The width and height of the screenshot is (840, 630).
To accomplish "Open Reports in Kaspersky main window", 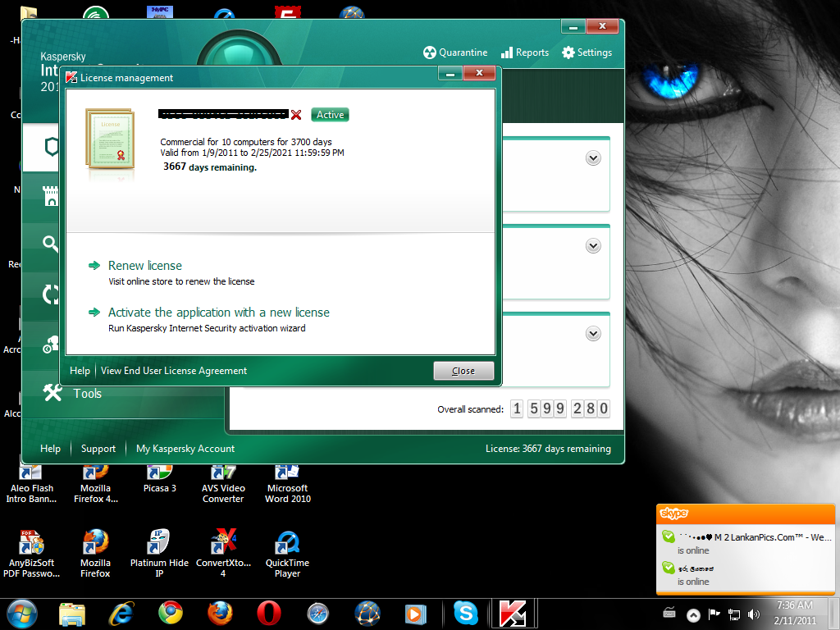I will [x=525, y=52].
